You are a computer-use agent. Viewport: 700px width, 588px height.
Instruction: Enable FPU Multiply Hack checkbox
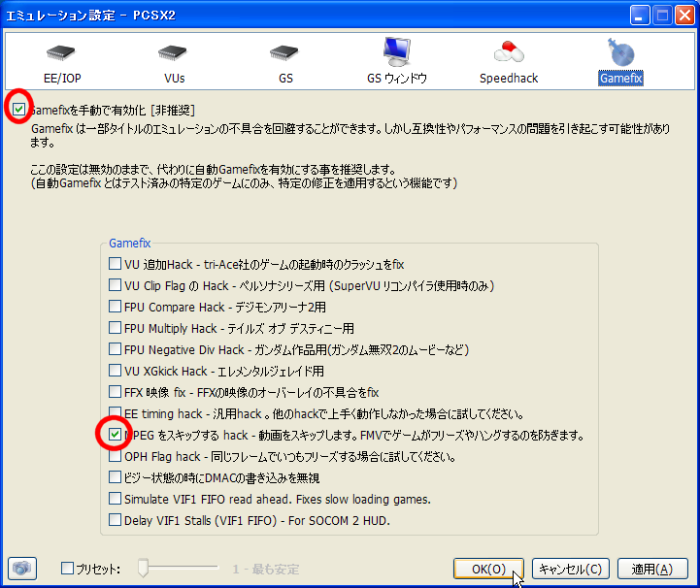point(115,328)
